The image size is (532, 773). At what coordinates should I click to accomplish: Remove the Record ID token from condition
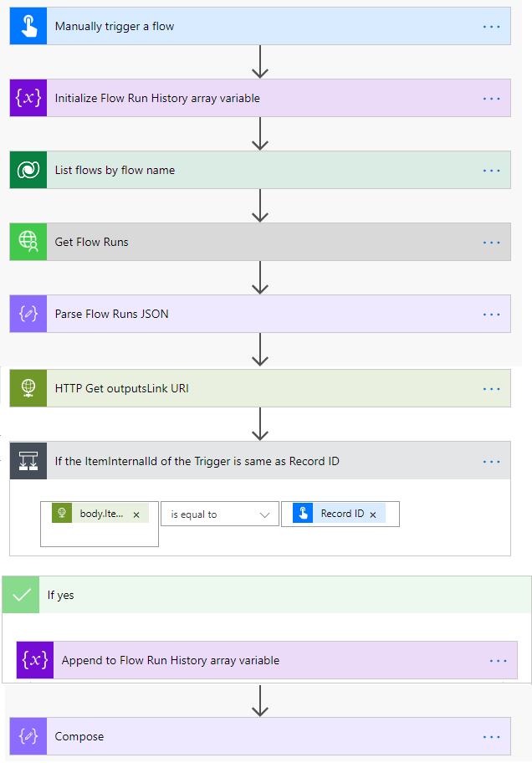(373, 514)
